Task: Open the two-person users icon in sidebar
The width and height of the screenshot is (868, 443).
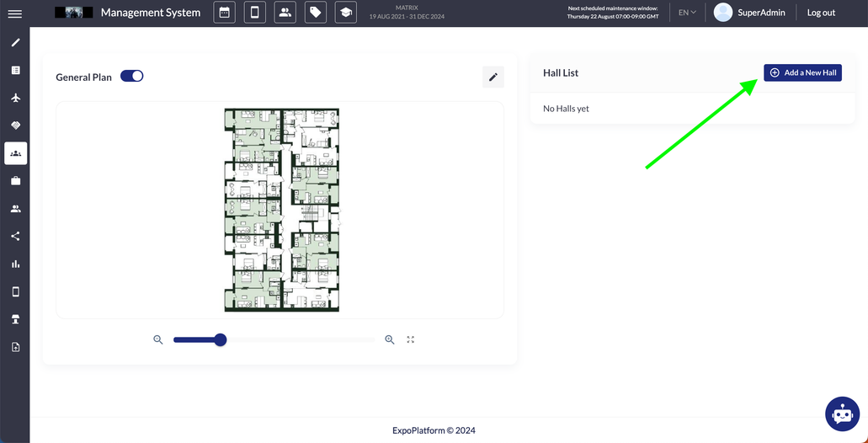Action: pyautogui.click(x=15, y=209)
